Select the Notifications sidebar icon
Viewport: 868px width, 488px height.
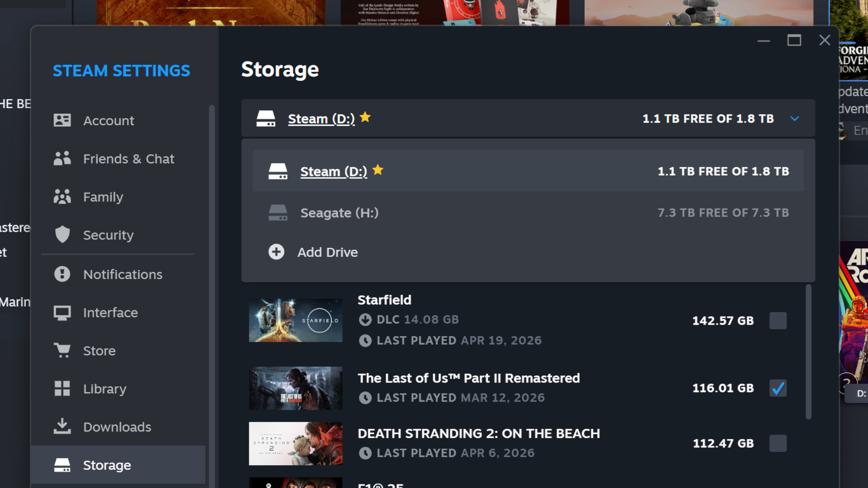click(x=62, y=274)
